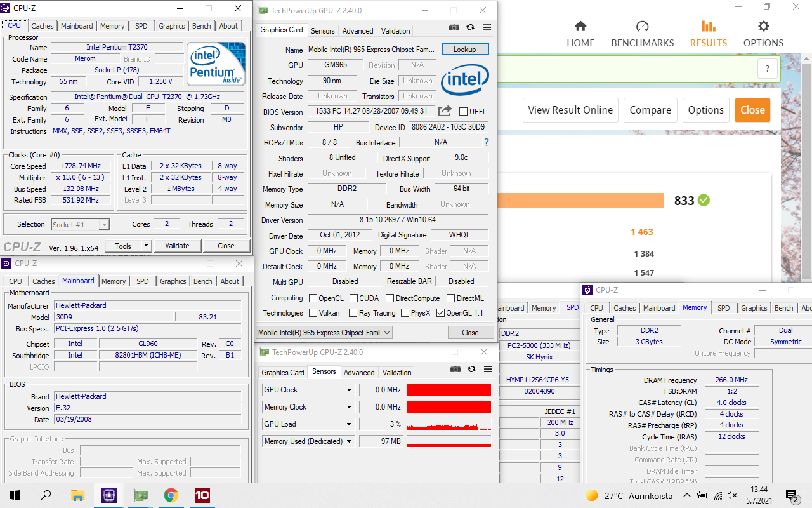Click the Intel logo in GPU-Z

[x=465, y=80]
